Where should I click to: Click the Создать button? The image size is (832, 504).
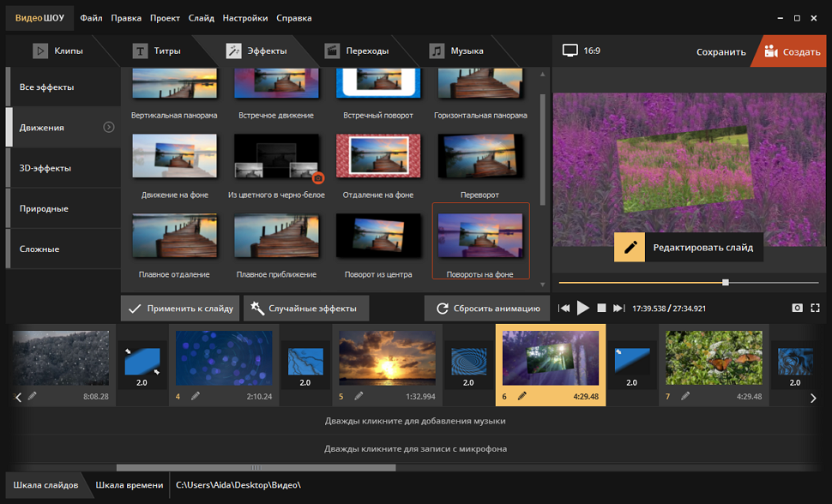791,51
